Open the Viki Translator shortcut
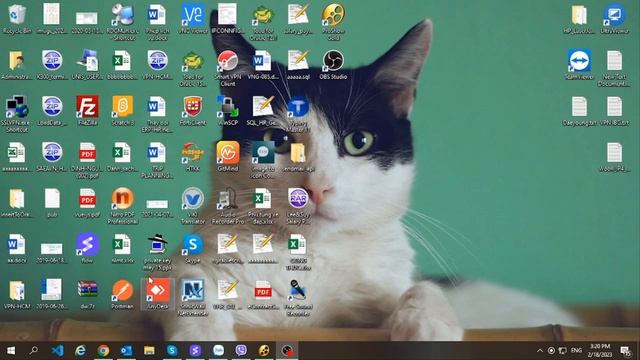The image size is (640, 360). [x=193, y=206]
